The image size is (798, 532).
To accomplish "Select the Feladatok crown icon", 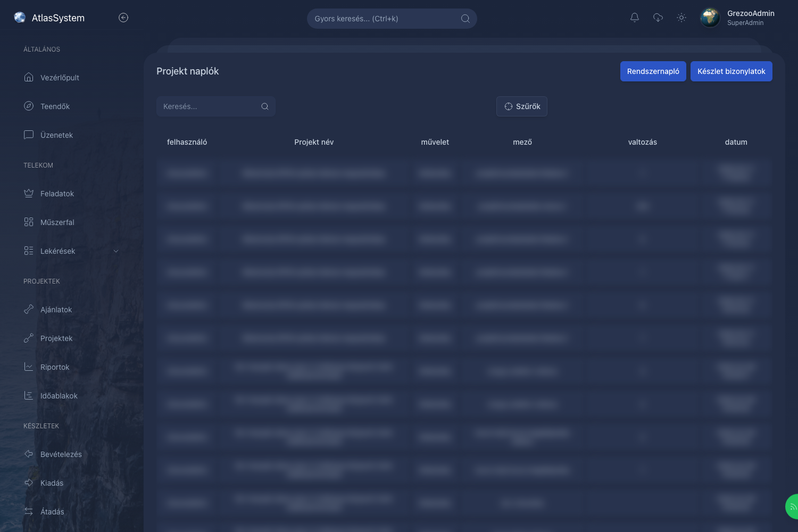I will coord(29,193).
